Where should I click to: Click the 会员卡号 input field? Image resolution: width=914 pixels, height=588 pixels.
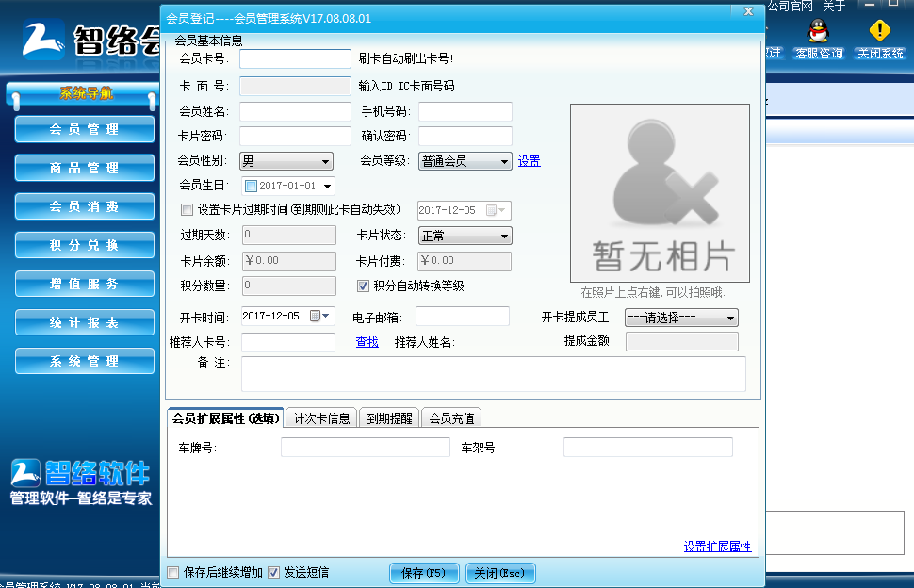click(294, 58)
